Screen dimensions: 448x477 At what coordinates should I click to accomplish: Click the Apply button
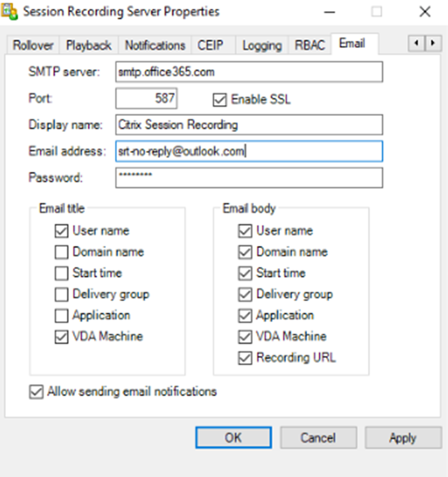[403, 438]
